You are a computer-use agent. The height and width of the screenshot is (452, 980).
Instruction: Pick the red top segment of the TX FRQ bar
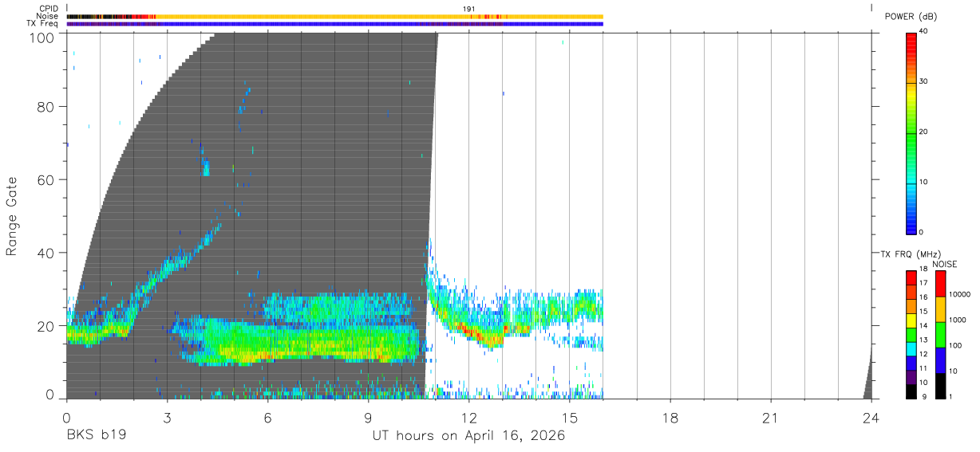pos(911,277)
